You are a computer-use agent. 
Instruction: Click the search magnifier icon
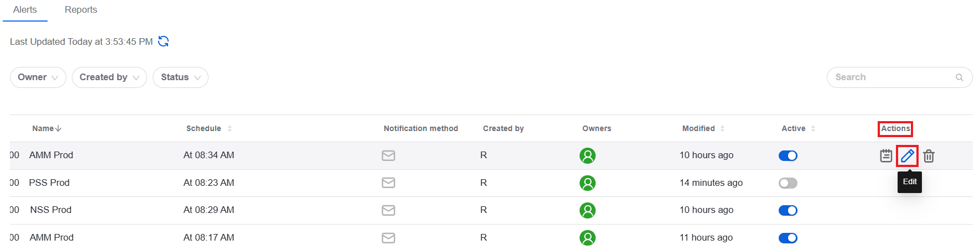960,77
